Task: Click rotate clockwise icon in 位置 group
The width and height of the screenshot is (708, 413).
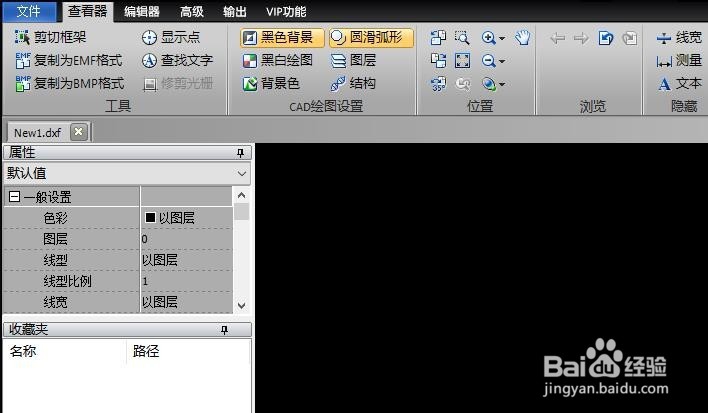Action: pos(438,60)
